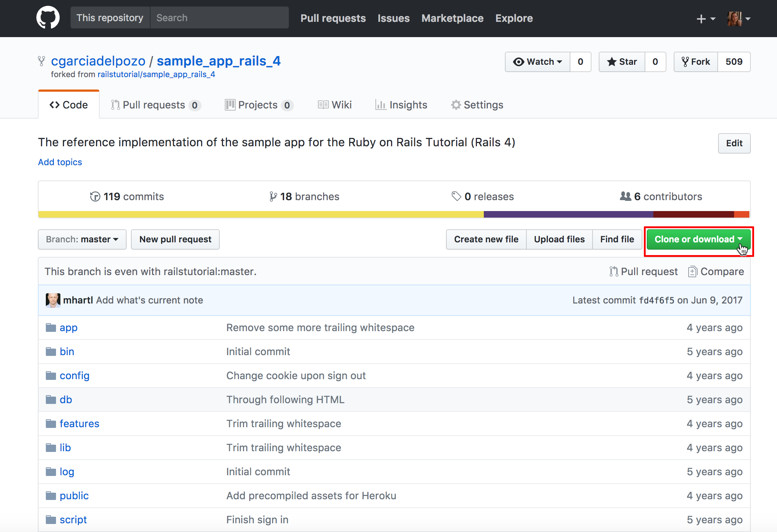Click inside the Search field
This screenshot has width=777, height=532.
(x=219, y=17)
